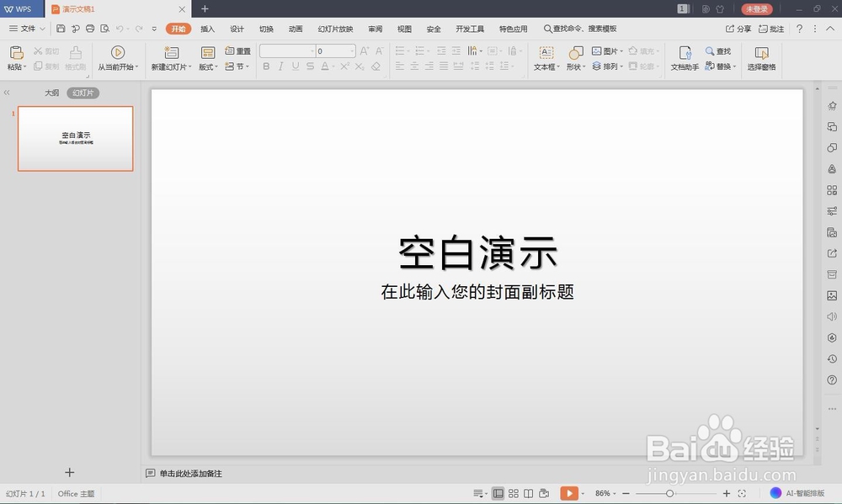Screen dimensions: 842x504
Task: Click the Text Box icon 文本框
Action: coord(546,53)
